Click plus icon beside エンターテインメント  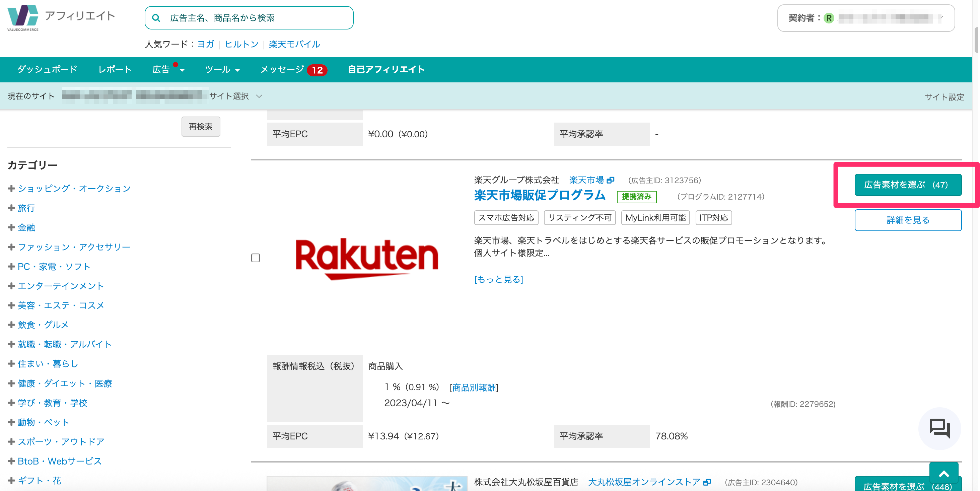[11, 286]
